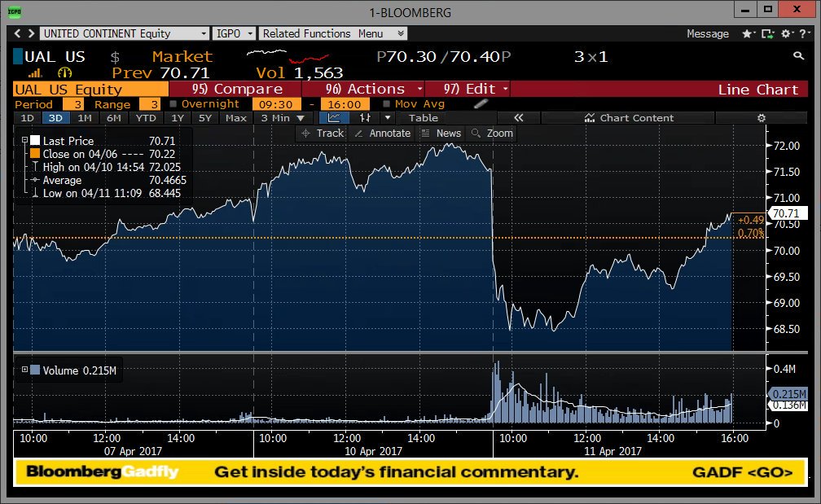This screenshot has width=821, height=504.
Task: Click the export screen icon
Action: 767,33
